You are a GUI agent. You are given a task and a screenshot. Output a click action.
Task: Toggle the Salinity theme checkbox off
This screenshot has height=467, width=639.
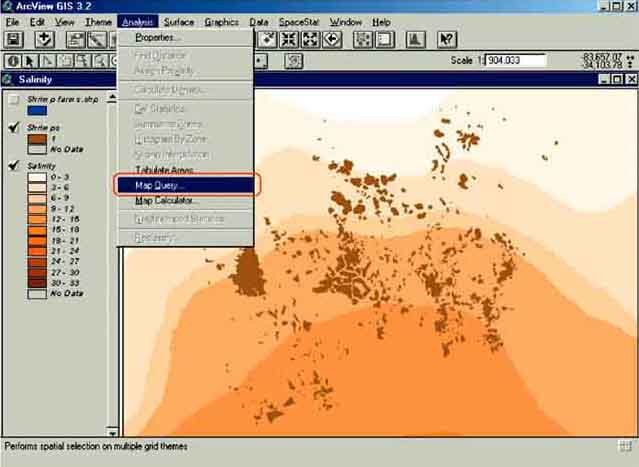coord(12,165)
